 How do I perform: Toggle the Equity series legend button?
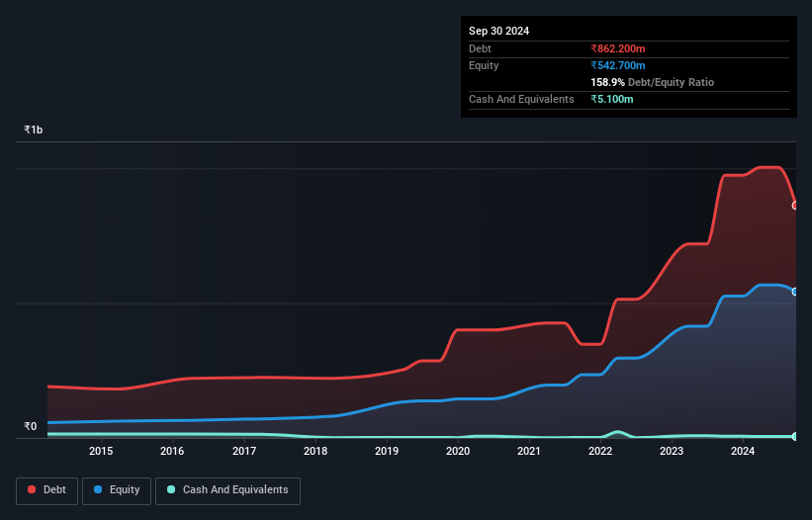117,490
